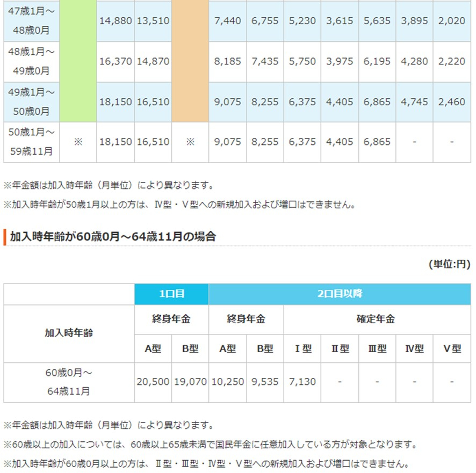The height and width of the screenshot is (473, 476).
Task: Click the Ⅲ型 column label
Action: pos(377,347)
